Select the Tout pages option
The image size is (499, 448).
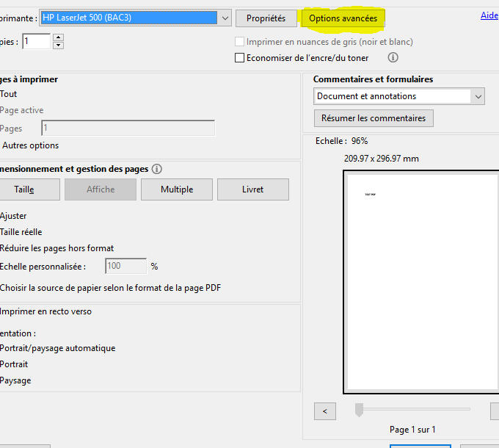pyautogui.click(x=8, y=94)
